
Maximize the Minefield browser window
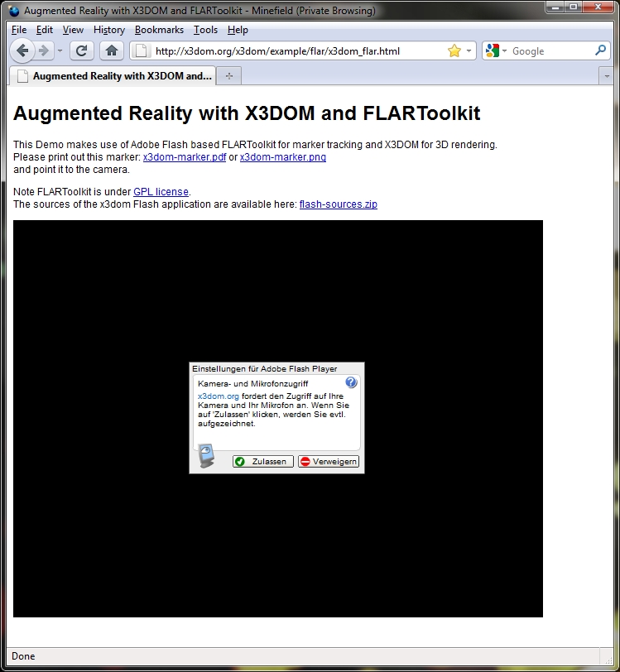pos(574,7)
